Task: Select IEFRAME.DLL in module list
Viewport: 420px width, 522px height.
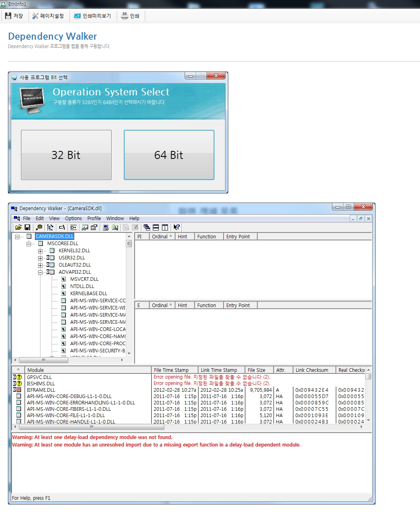Action: pyautogui.click(x=41, y=390)
